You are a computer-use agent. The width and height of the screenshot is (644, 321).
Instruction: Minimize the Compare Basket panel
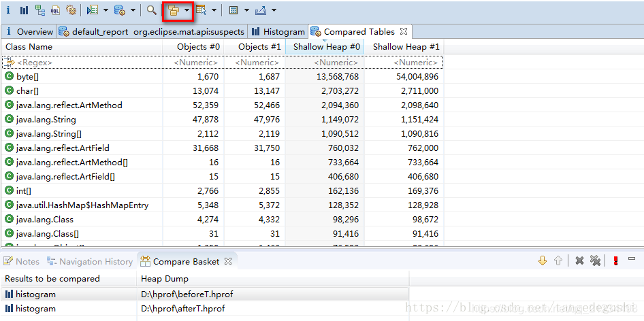point(632,258)
